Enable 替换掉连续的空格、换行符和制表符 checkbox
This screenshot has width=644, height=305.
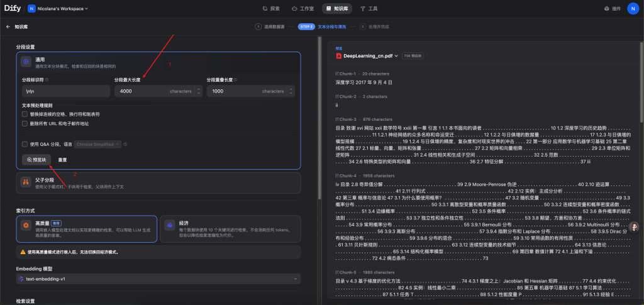25,114
